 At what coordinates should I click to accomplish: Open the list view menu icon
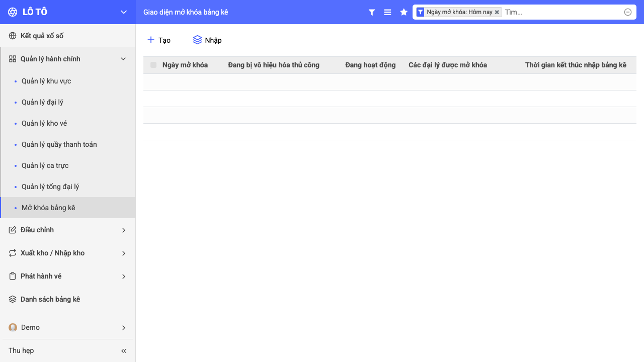click(x=387, y=12)
